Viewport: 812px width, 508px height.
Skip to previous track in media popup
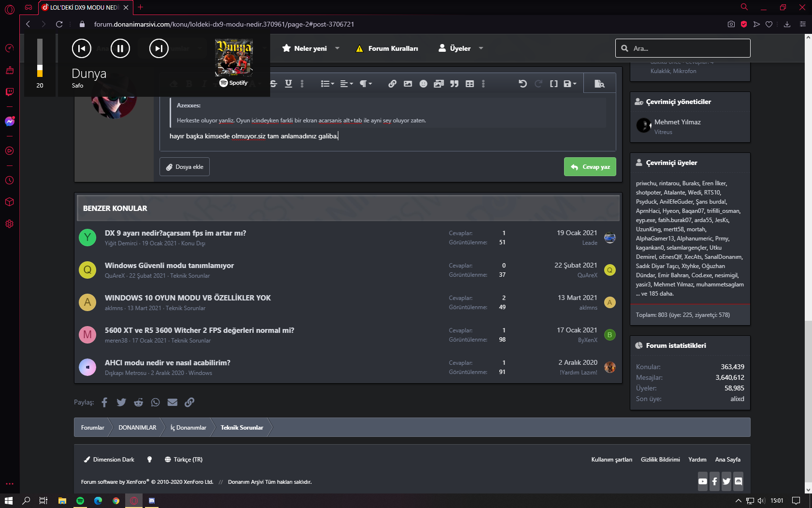coord(82,48)
